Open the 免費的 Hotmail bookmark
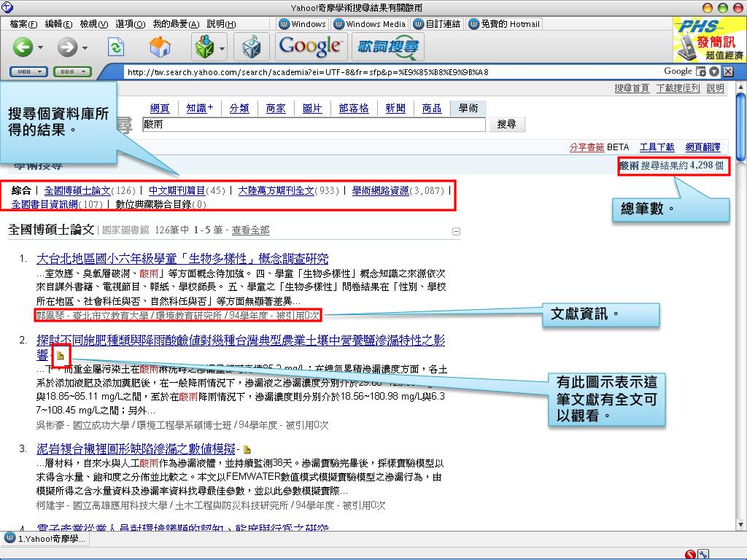 tap(505, 24)
